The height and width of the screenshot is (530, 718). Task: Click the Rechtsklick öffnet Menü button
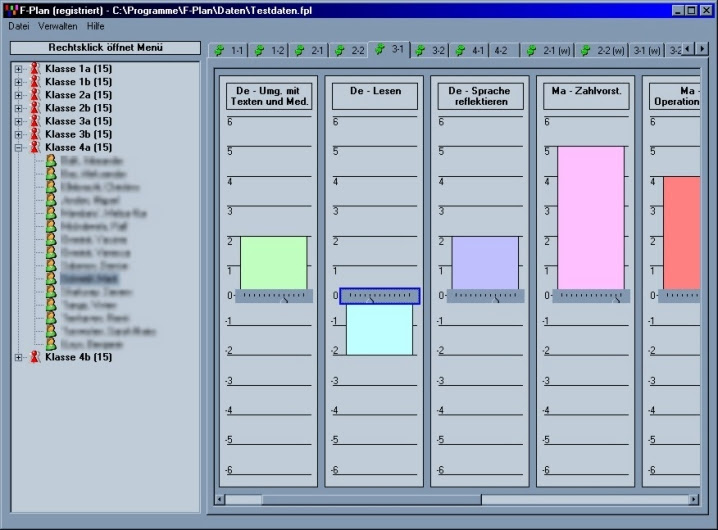coord(105,48)
